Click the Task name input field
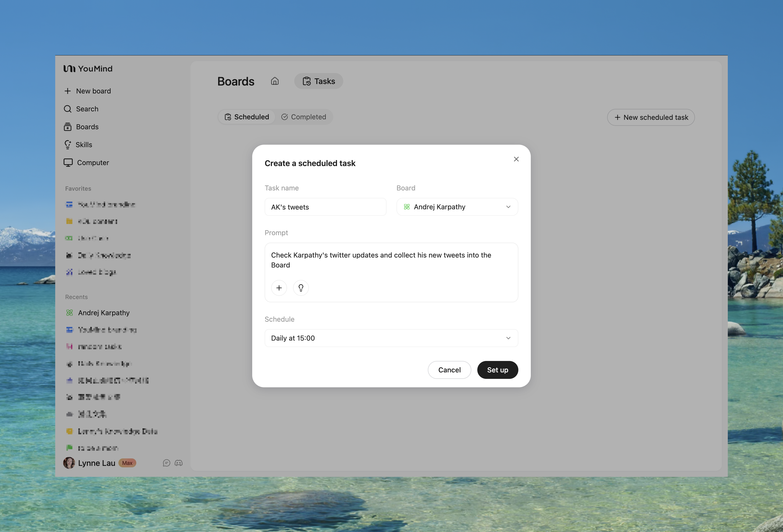This screenshot has height=532, width=783. pyautogui.click(x=325, y=207)
